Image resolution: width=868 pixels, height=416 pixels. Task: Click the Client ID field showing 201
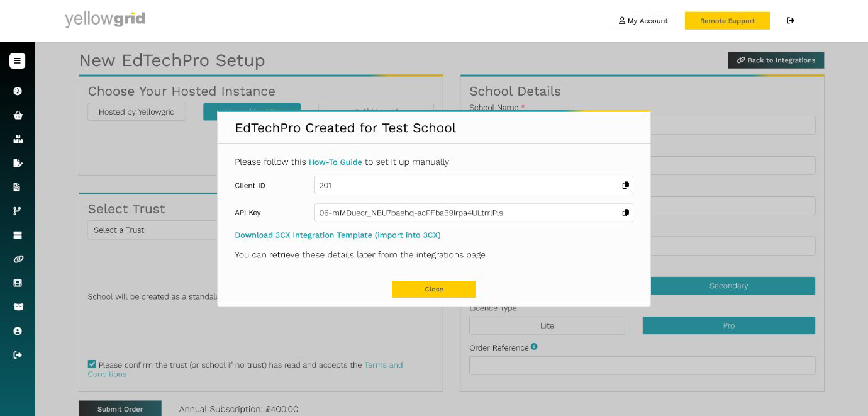coord(474,185)
